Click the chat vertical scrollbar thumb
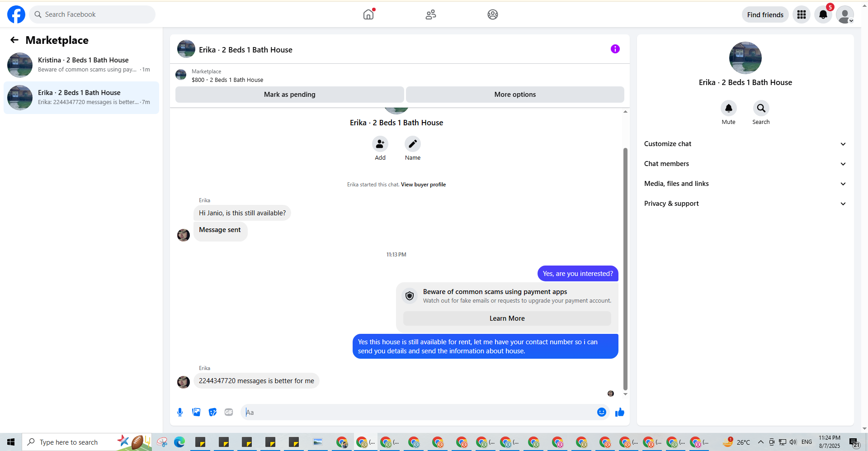The width and height of the screenshot is (868, 451). pos(626,269)
